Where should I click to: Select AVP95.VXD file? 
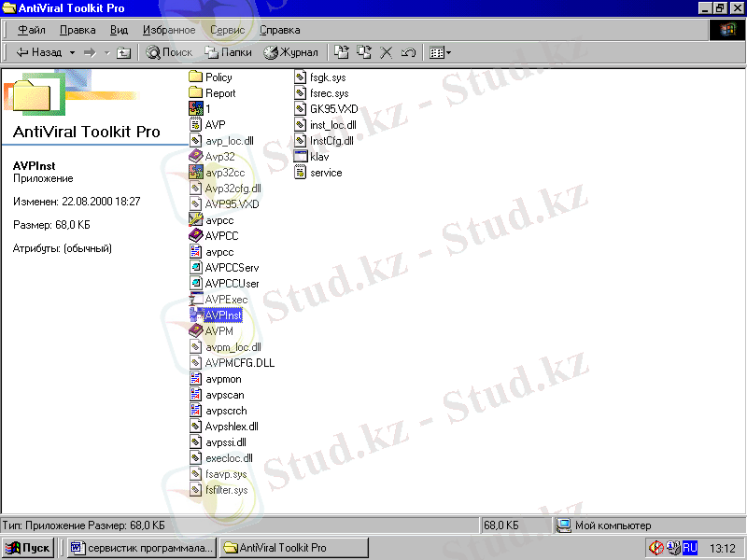[224, 204]
